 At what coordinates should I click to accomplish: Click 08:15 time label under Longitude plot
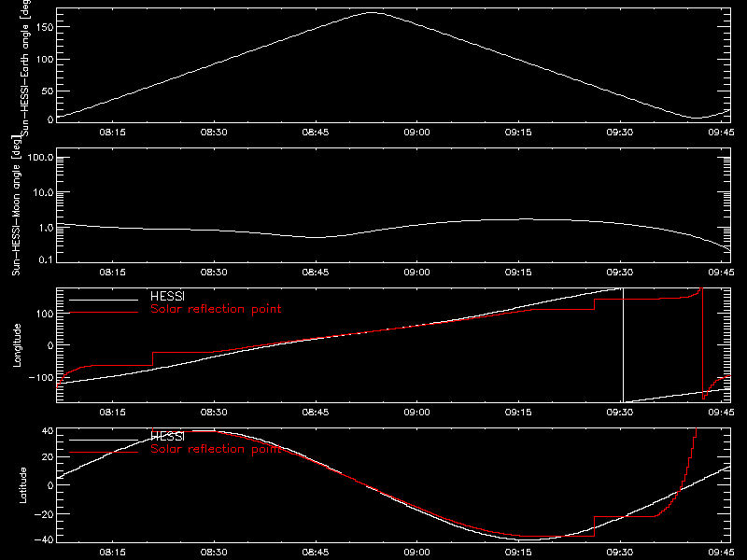coord(112,413)
